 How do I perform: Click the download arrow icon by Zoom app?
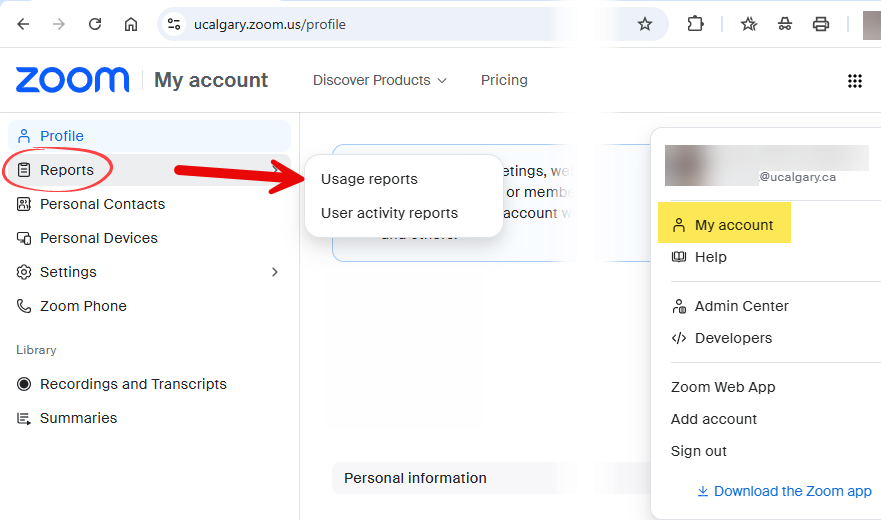(702, 491)
